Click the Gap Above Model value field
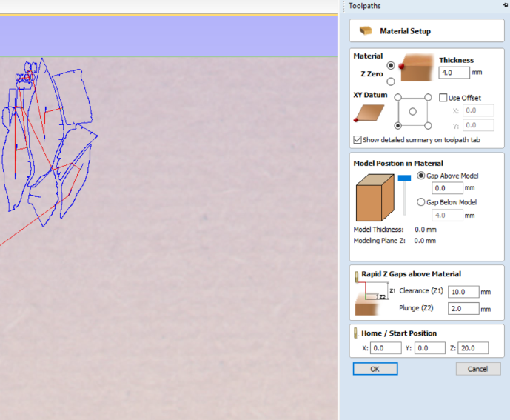This screenshot has width=510, height=420. [447, 188]
